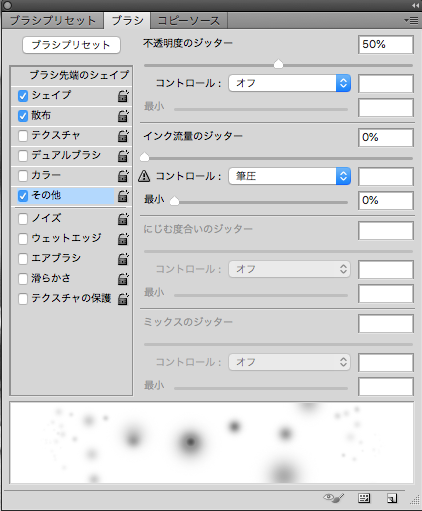
Task: Select ブラシ先端のシェイプ in the list
Action: click(x=72, y=75)
